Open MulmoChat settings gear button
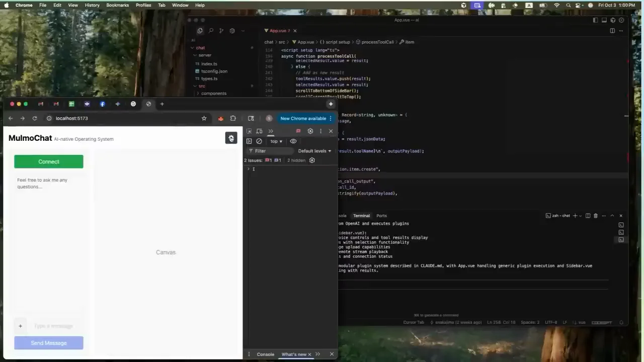 [x=231, y=138]
